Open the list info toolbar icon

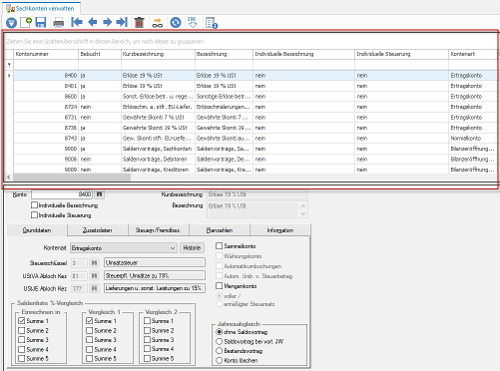(x=211, y=23)
